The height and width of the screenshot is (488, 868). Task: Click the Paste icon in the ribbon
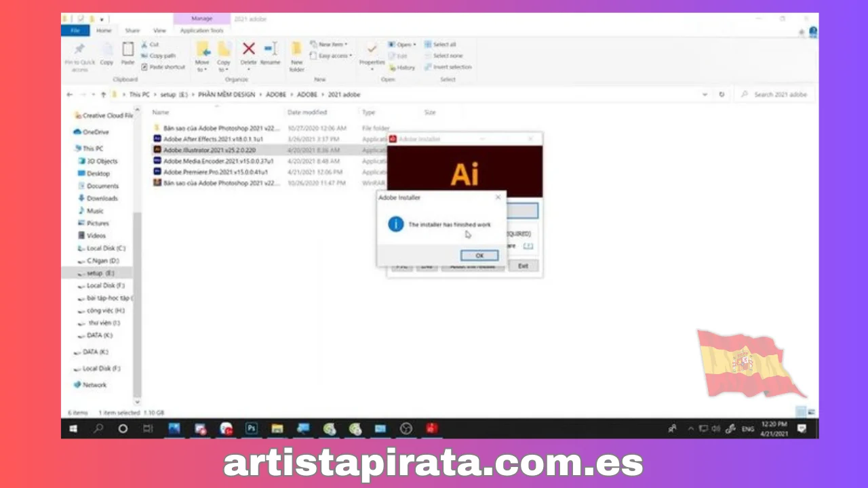[127, 49]
